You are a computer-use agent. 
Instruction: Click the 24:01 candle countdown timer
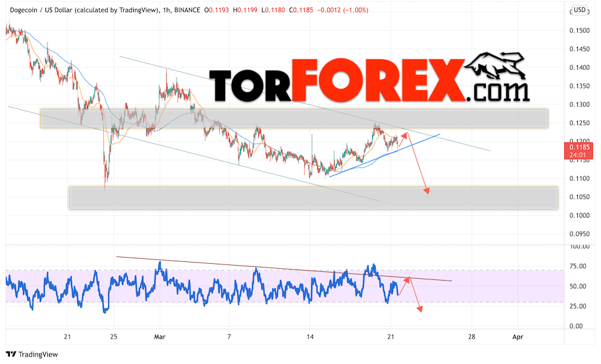pyautogui.click(x=577, y=155)
